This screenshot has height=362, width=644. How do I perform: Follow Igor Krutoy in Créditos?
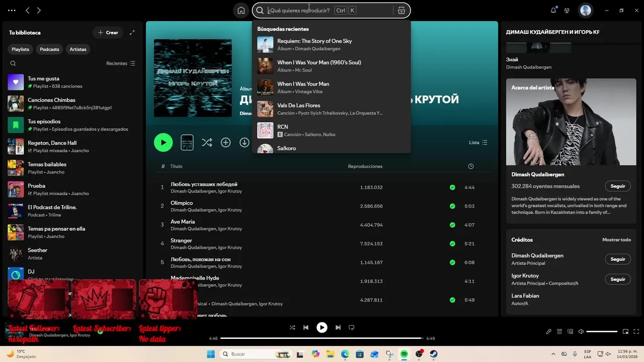(618, 279)
